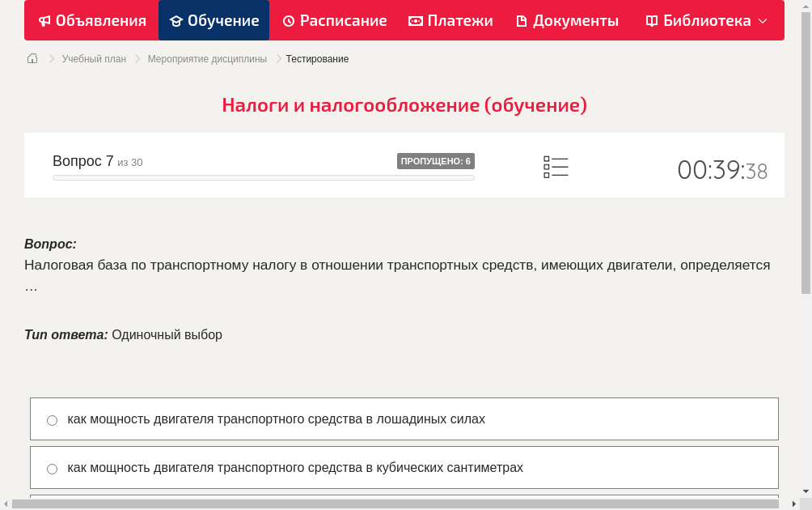Open the Документы menu item

tap(567, 20)
